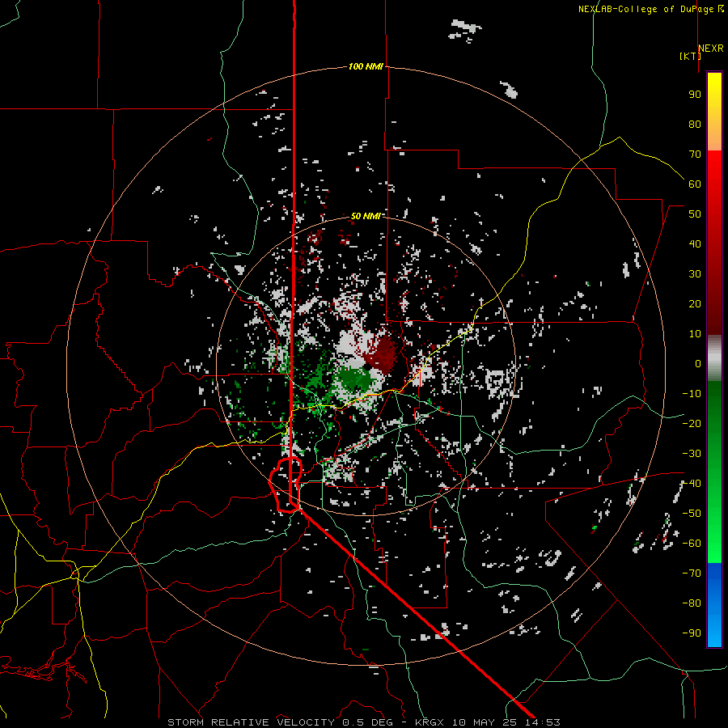
Task: Click the positive 40 knot scale label
Action: tap(695, 243)
